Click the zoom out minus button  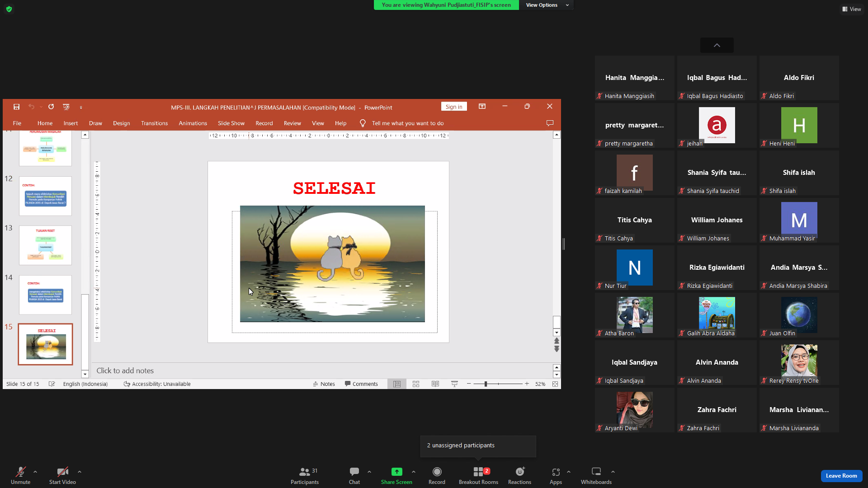click(469, 384)
